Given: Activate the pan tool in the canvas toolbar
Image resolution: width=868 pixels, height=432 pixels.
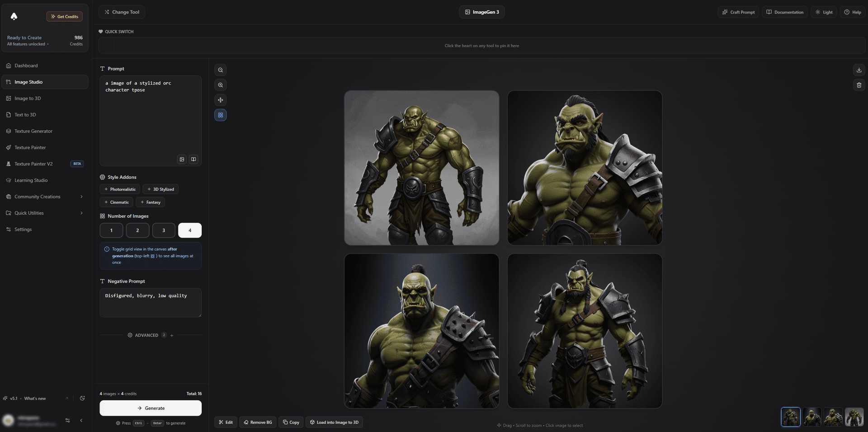Looking at the screenshot, I should tap(220, 100).
